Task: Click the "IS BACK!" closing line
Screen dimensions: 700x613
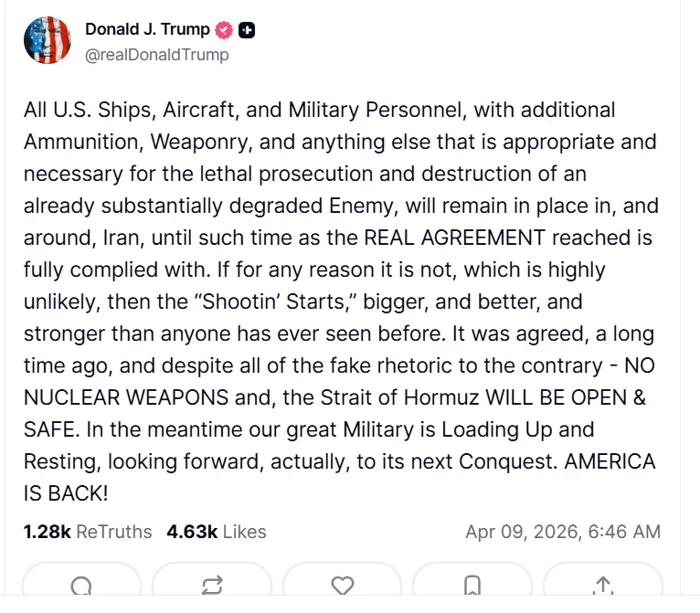Action: (66, 493)
